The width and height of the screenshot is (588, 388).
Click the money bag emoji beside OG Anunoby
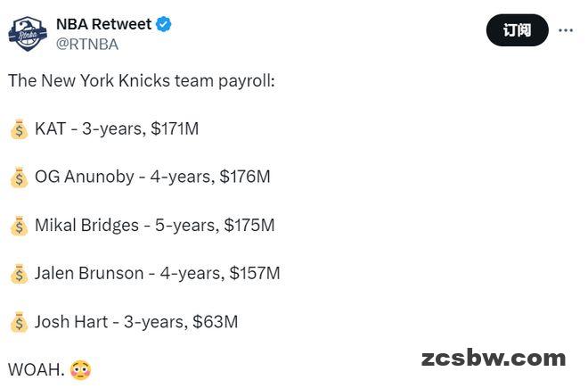[x=19, y=177]
